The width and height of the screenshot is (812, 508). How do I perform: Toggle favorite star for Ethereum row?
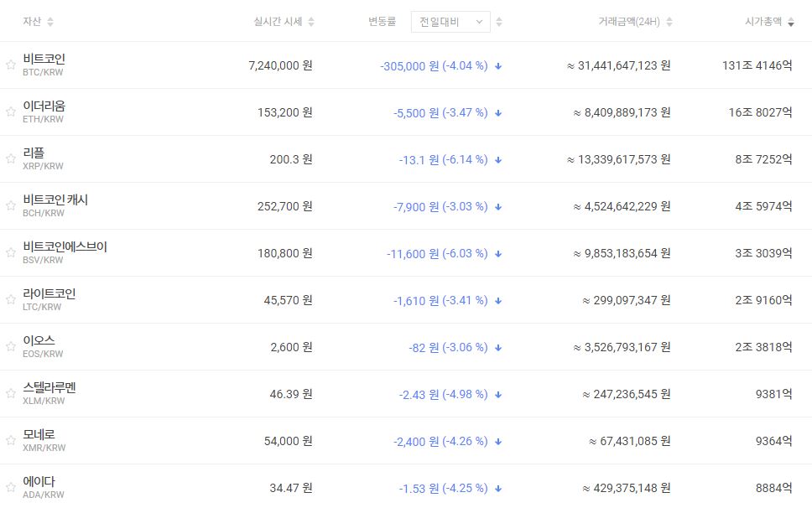[11, 111]
